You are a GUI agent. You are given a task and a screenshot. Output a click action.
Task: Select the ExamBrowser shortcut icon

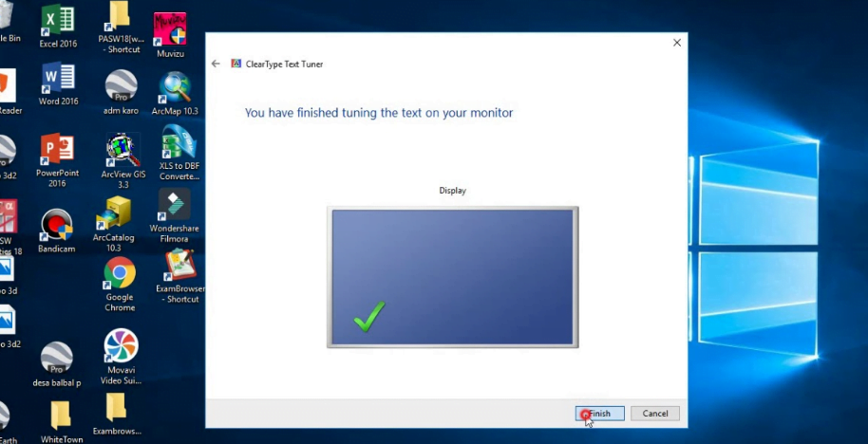(x=180, y=276)
